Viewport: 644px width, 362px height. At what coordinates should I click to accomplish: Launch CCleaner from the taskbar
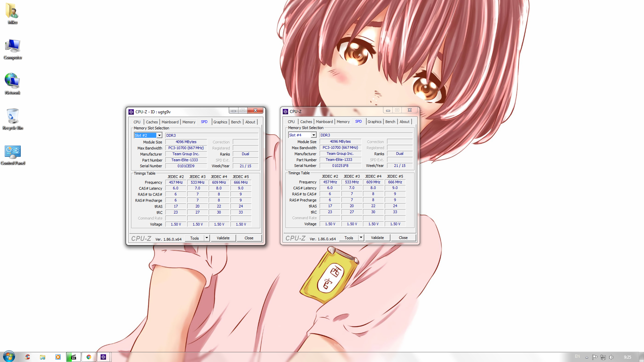point(28,357)
